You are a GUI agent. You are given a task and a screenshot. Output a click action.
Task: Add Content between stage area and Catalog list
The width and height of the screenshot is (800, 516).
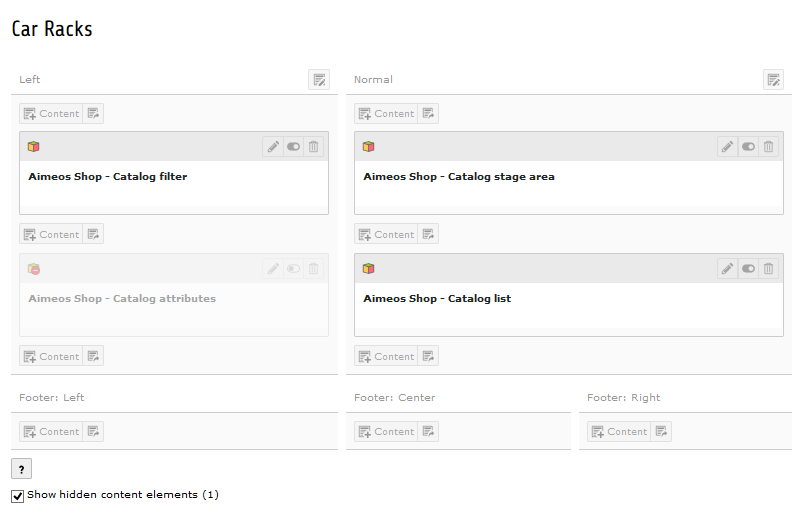(386, 234)
